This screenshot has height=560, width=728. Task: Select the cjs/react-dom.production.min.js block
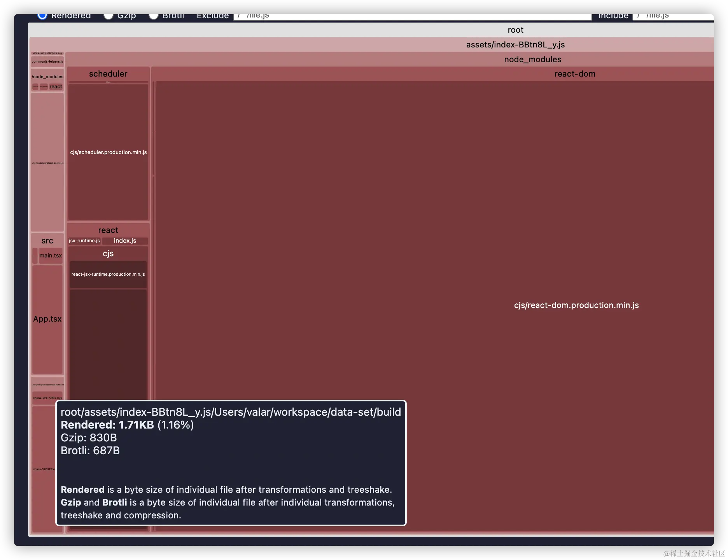576,305
